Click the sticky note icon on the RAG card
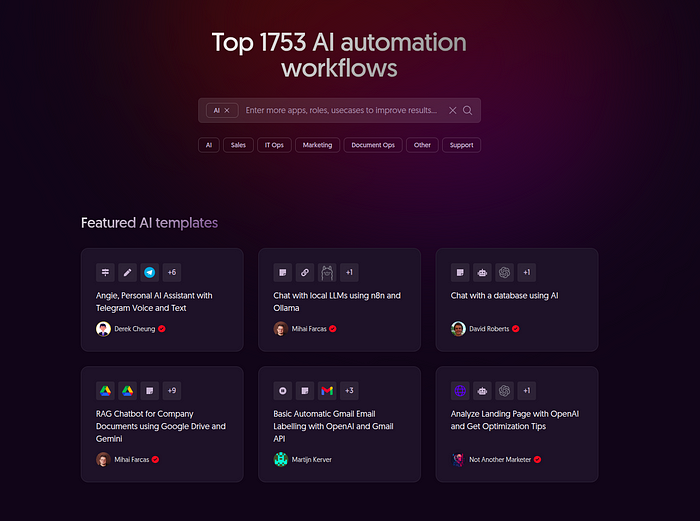The height and width of the screenshot is (521, 700). pyautogui.click(x=150, y=391)
